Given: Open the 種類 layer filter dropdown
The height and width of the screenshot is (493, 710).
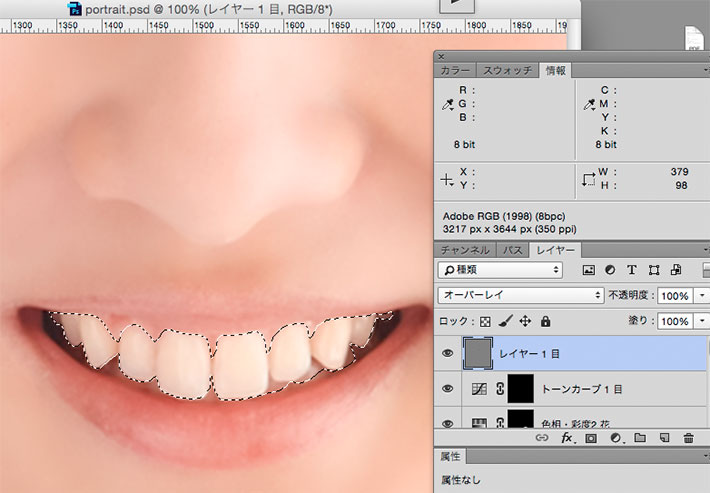Looking at the screenshot, I should [x=500, y=270].
